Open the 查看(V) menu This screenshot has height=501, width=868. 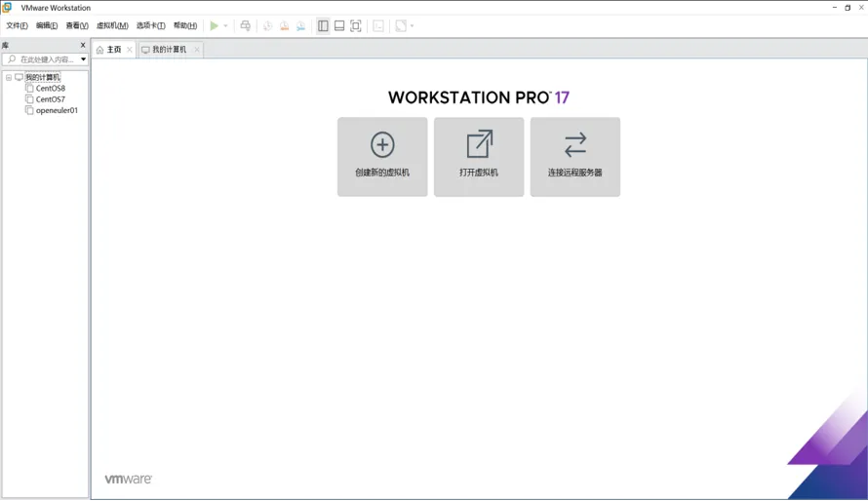pos(77,25)
